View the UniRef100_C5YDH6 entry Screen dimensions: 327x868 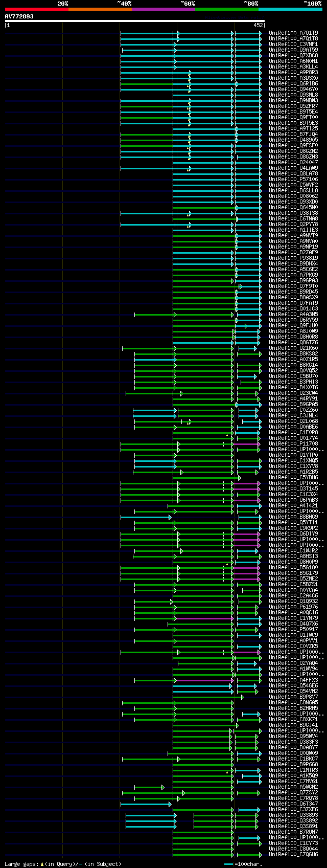(x=293, y=477)
